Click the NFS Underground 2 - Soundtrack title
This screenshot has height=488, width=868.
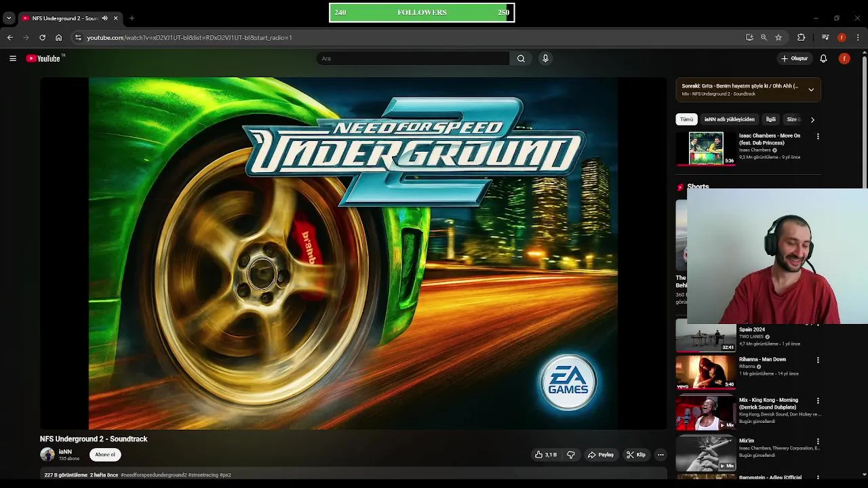pyautogui.click(x=94, y=439)
